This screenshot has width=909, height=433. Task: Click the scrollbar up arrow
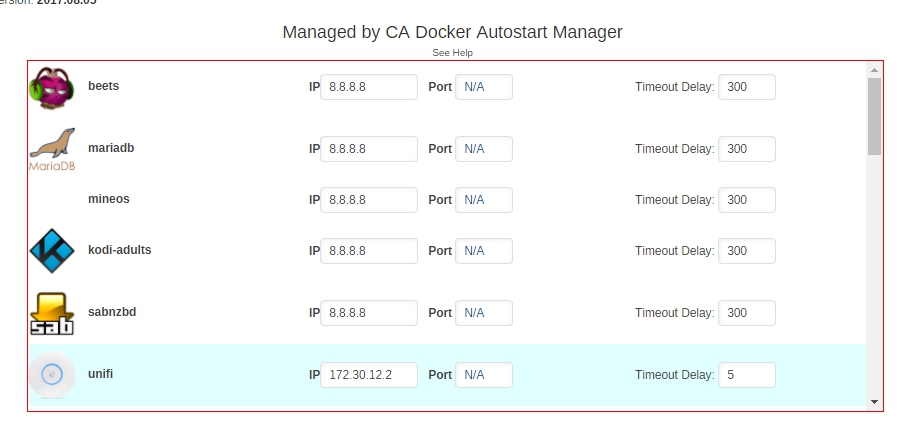pyautogui.click(x=874, y=70)
